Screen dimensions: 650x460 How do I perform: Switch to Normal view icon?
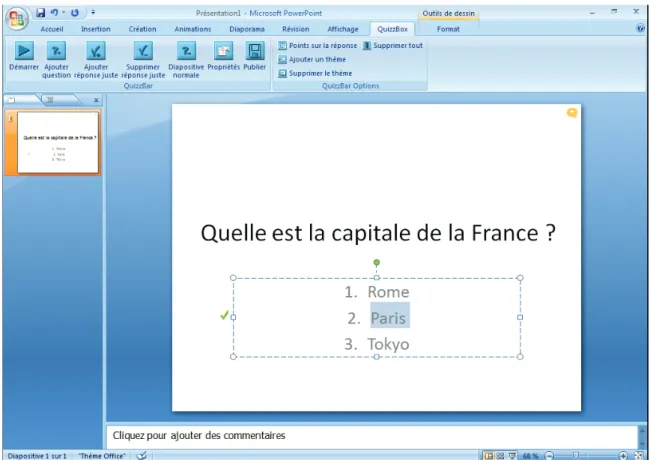tap(489, 456)
